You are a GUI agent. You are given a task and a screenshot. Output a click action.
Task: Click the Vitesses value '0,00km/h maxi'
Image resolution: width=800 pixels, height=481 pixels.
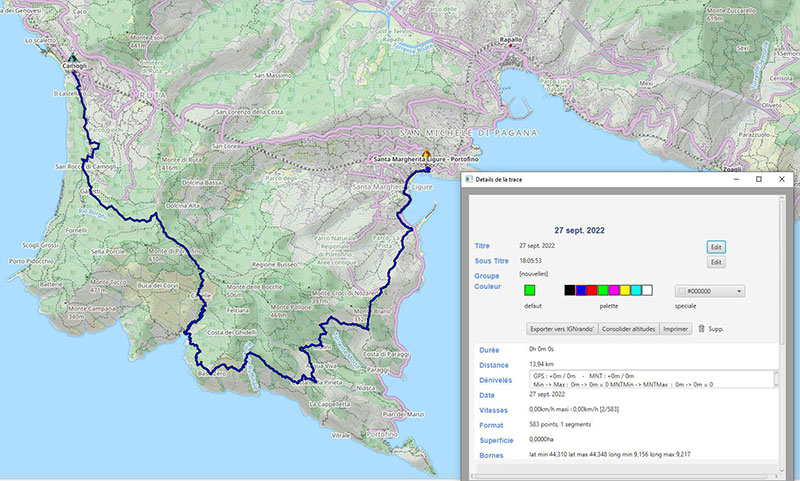point(550,409)
